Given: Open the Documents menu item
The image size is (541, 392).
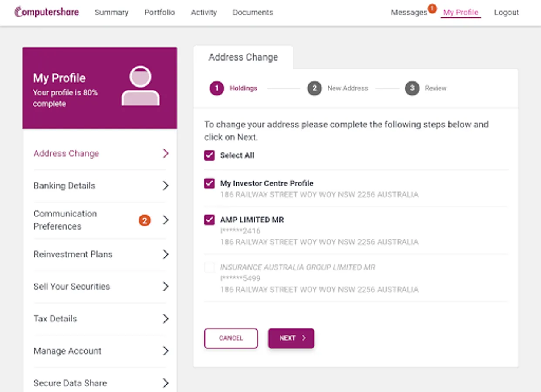Looking at the screenshot, I should tap(253, 12).
